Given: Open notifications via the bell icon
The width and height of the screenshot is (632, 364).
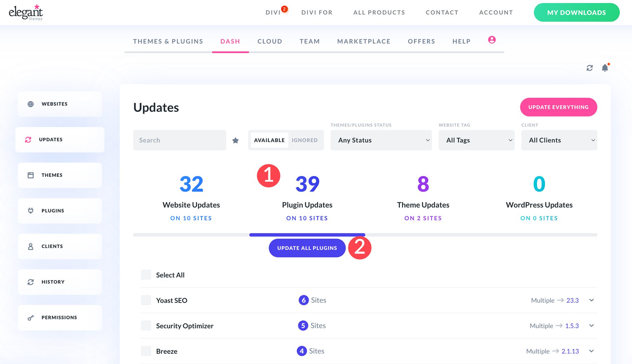Looking at the screenshot, I should 605,68.
